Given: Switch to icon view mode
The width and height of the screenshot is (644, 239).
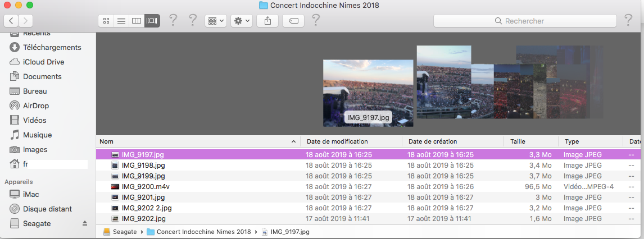Looking at the screenshot, I should [x=106, y=21].
